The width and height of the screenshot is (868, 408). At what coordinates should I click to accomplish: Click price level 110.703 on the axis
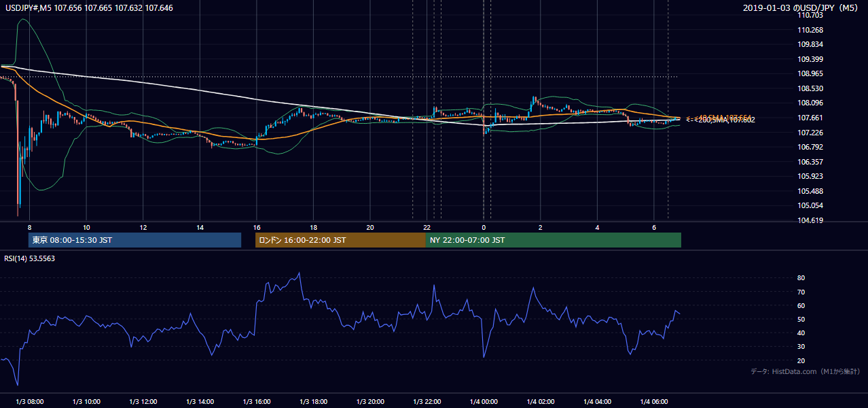pos(810,15)
